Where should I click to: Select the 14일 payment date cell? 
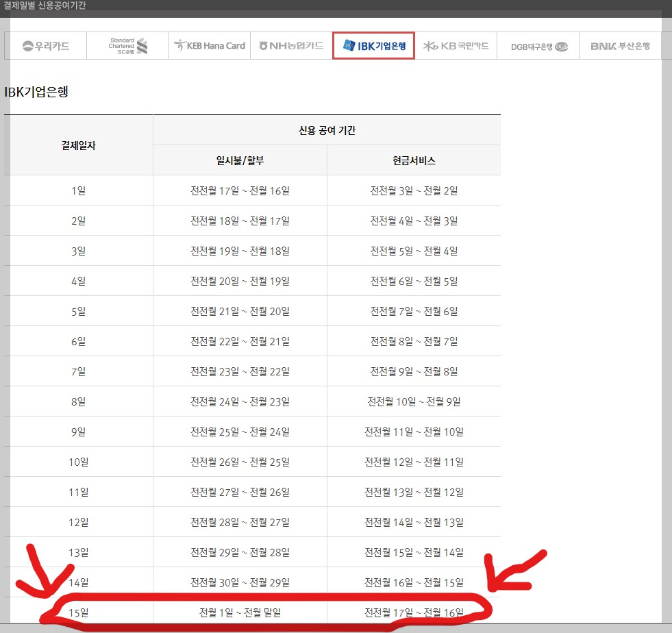(78, 582)
